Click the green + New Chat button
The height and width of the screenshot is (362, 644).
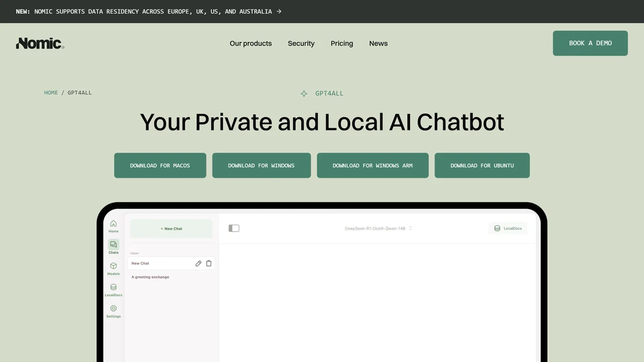(172, 229)
